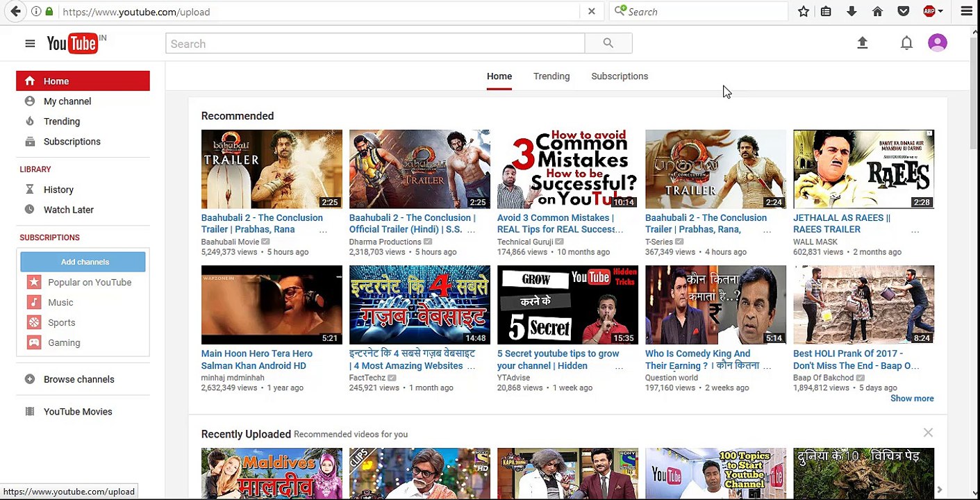Visit the minhaj mdminhah channel link
This screenshot has width=980, height=500.
233,378
